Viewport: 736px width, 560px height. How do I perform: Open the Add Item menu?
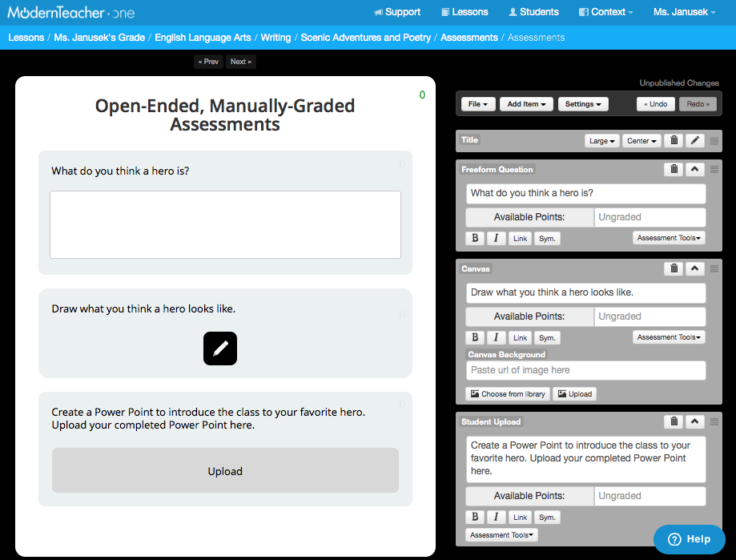coord(526,104)
